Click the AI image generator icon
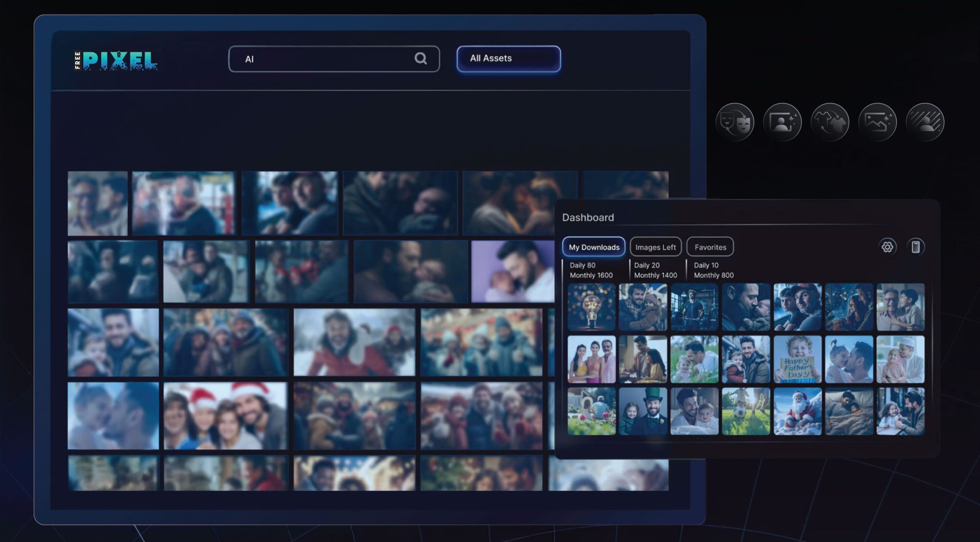This screenshot has width=980, height=542. pyautogui.click(x=878, y=122)
